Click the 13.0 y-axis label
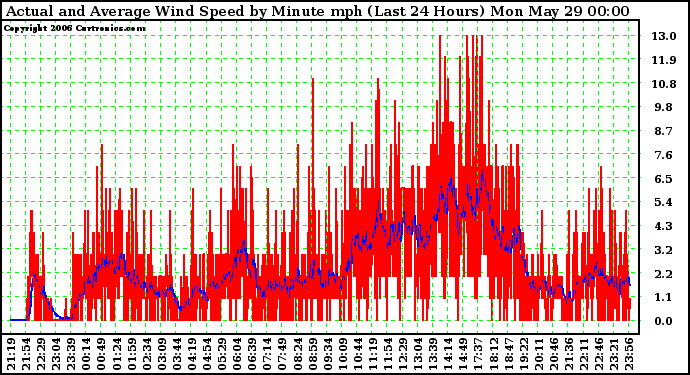This screenshot has height=375, width=690. pos(664,36)
